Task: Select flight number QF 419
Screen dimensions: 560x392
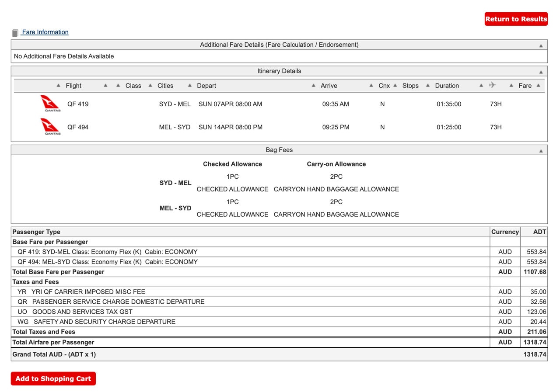Action: 78,104
